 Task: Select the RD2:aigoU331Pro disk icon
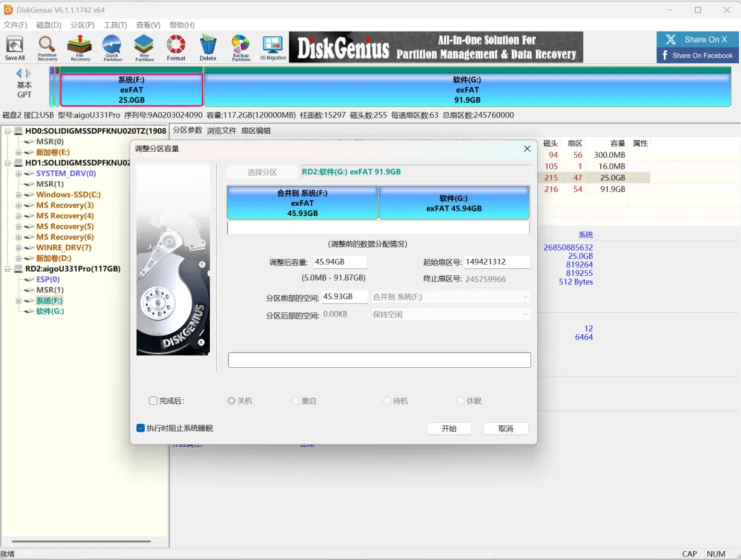point(19,269)
